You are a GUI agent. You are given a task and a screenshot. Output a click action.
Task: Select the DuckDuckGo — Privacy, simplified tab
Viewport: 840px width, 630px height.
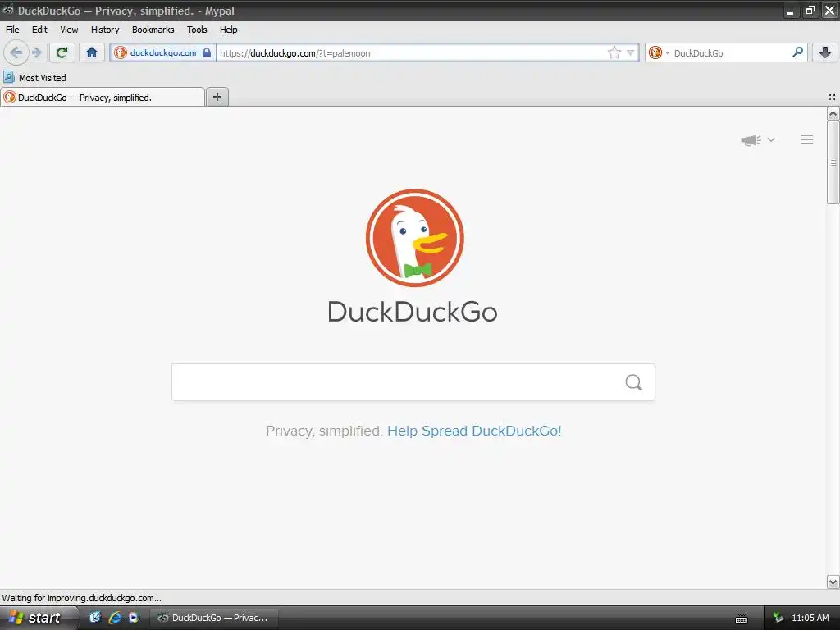pos(103,97)
